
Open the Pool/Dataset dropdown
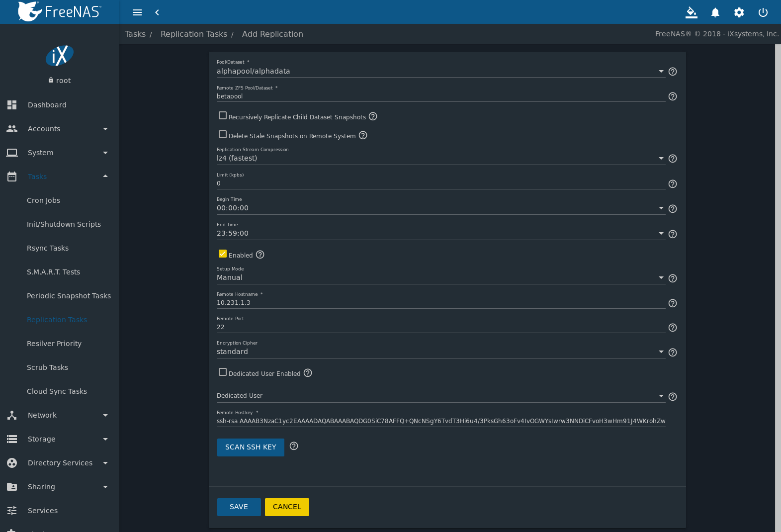tap(441, 71)
